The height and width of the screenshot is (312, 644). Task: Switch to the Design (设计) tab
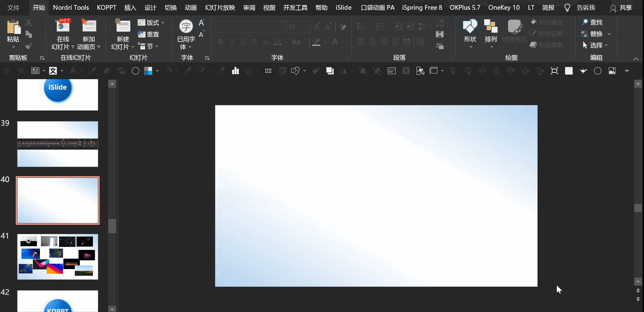coord(150,8)
